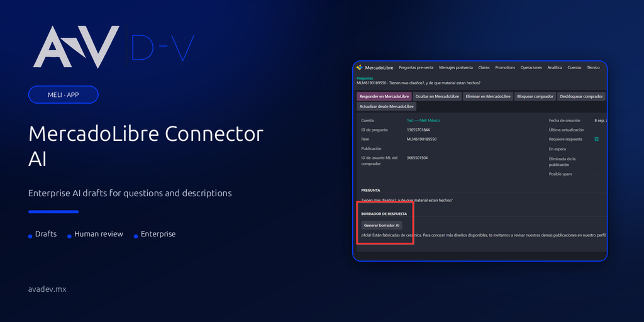Open the Operaciones menu

(x=531, y=67)
